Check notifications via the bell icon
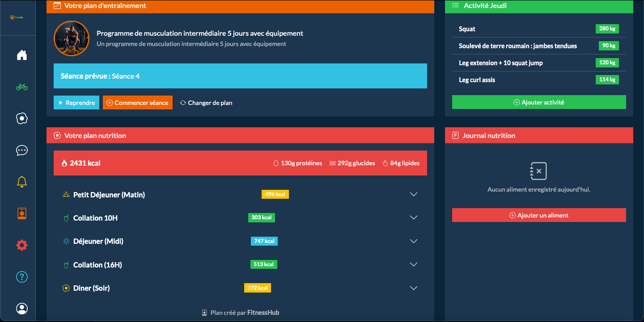The image size is (644, 322). coord(21,181)
